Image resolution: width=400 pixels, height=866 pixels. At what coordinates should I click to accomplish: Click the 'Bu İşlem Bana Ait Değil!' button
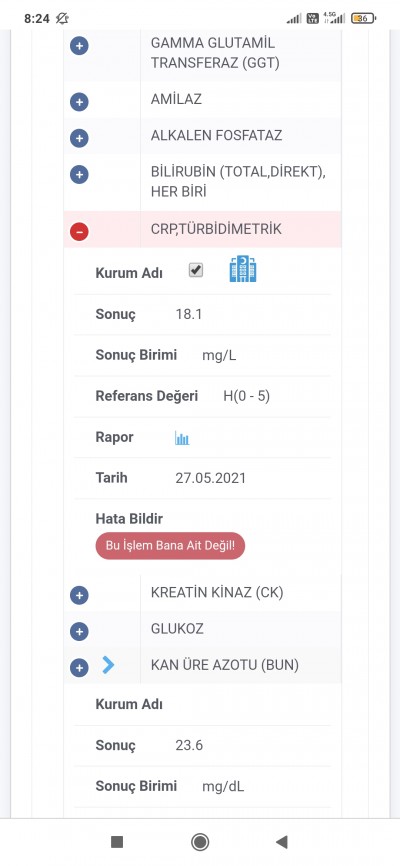[170, 546]
